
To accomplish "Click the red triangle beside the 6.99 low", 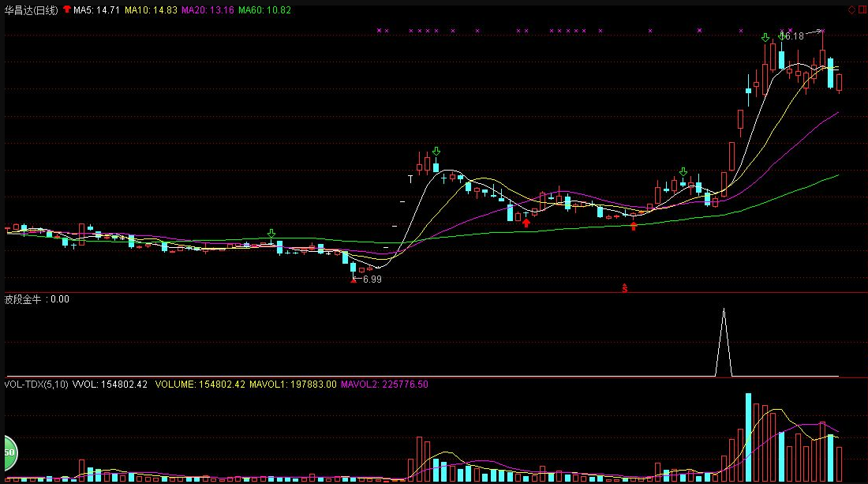I will pyautogui.click(x=354, y=281).
